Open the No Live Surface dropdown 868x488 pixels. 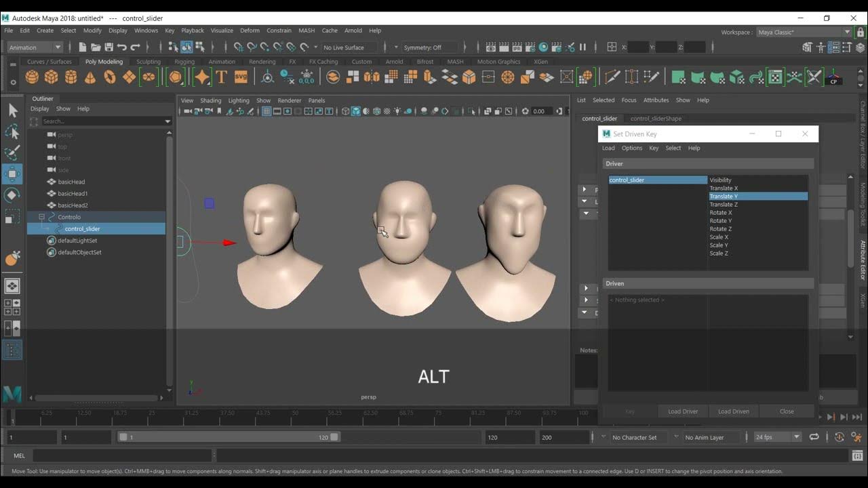click(x=350, y=47)
